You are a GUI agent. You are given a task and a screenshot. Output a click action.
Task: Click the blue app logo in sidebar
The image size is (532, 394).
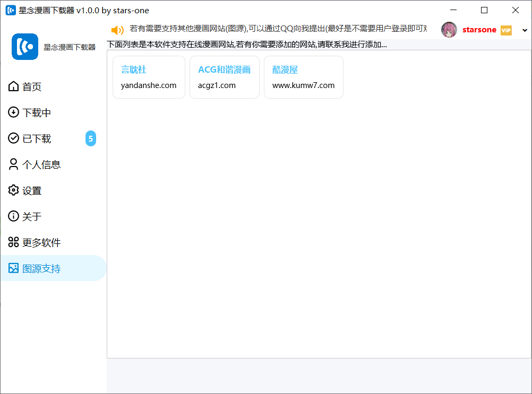tap(25, 47)
